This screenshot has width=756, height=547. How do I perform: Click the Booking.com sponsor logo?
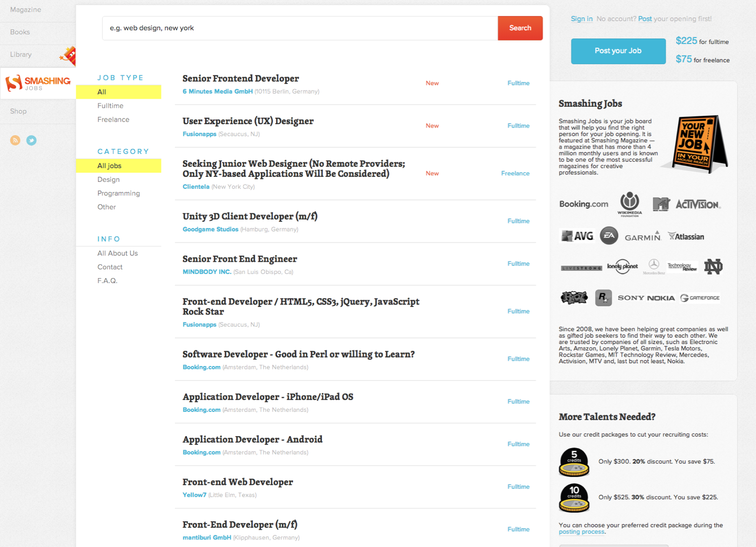pyautogui.click(x=583, y=204)
